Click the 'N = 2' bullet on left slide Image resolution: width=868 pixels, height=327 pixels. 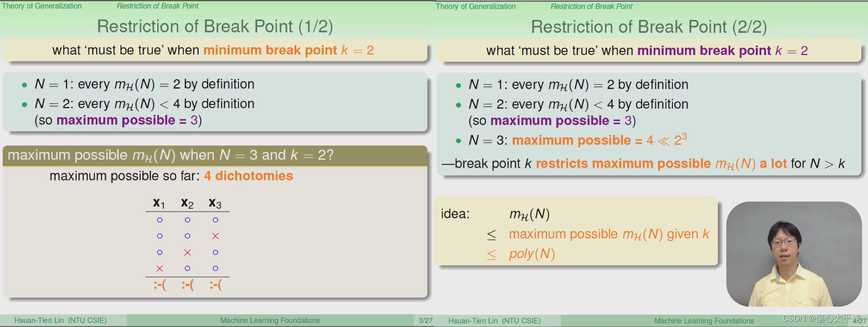[x=144, y=104]
